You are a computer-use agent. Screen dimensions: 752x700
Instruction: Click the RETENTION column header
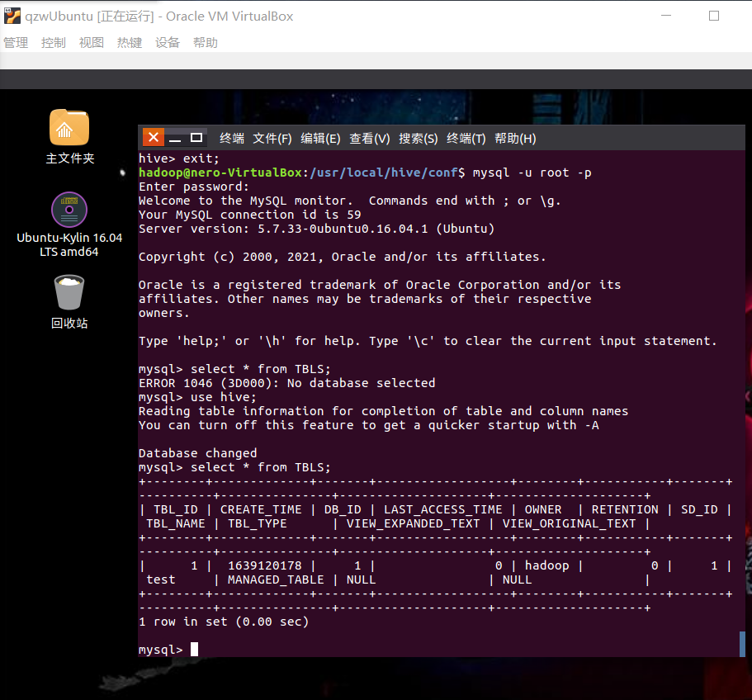(x=625, y=509)
